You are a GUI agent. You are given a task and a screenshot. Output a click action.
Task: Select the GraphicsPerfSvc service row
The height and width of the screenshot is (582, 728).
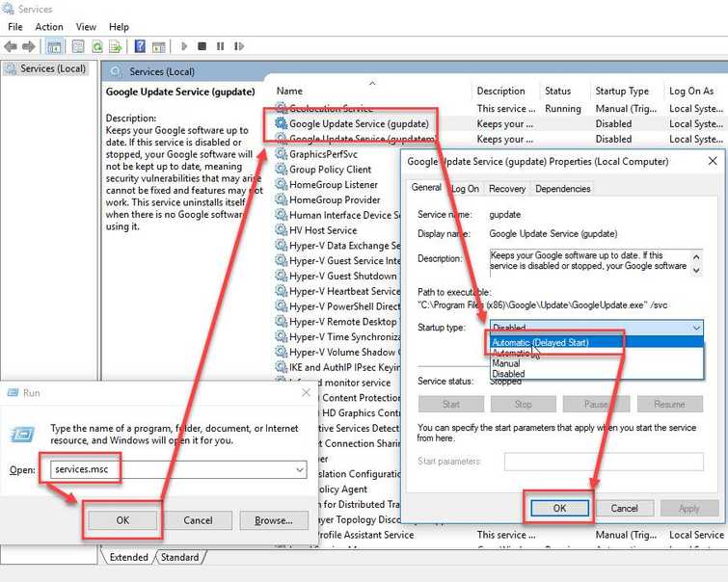(x=323, y=154)
